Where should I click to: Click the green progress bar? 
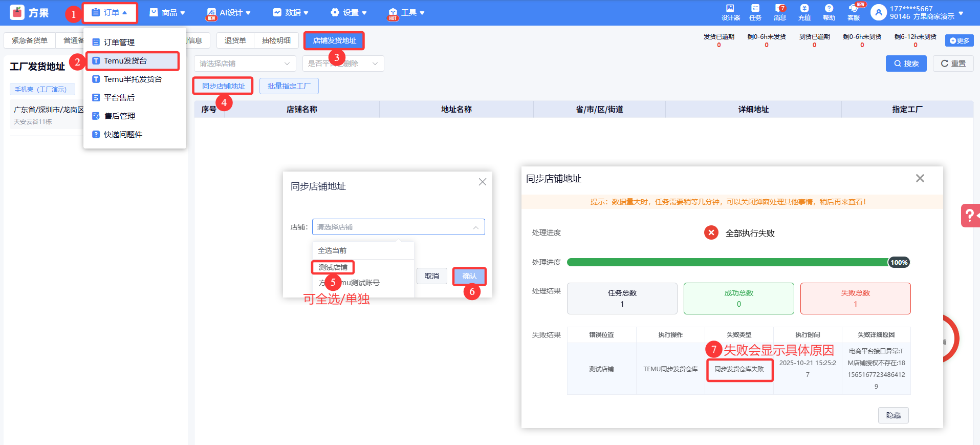click(727, 262)
